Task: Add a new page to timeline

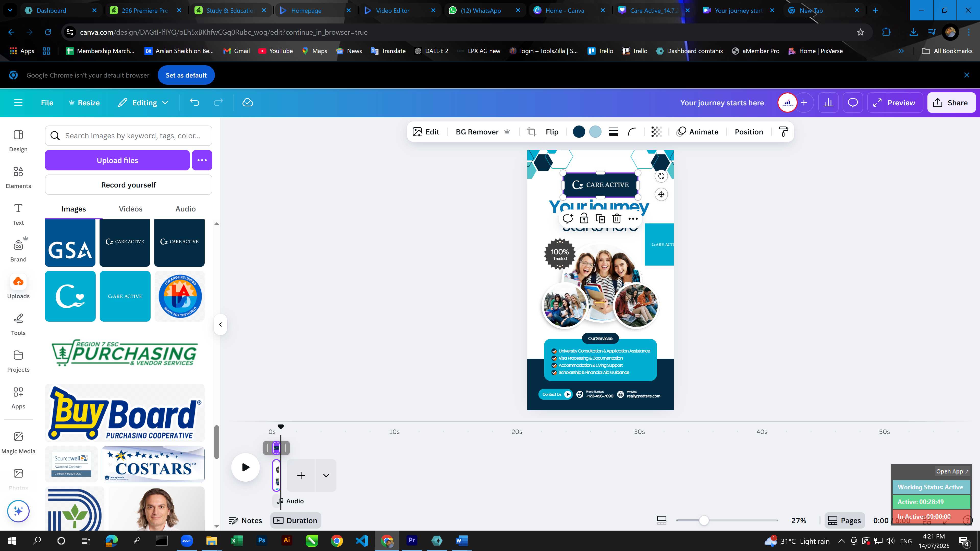Action: pyautogui.click(x=301, y=475)
